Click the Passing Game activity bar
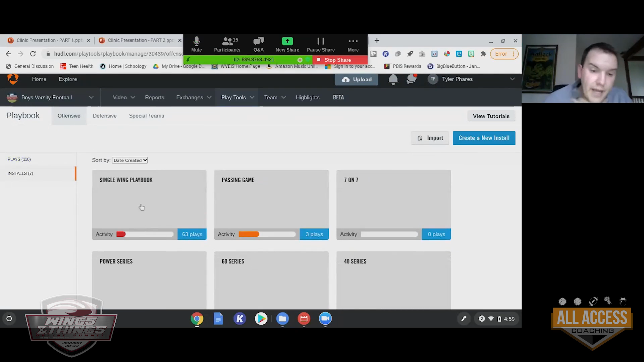644x362 pixels. 267,234
